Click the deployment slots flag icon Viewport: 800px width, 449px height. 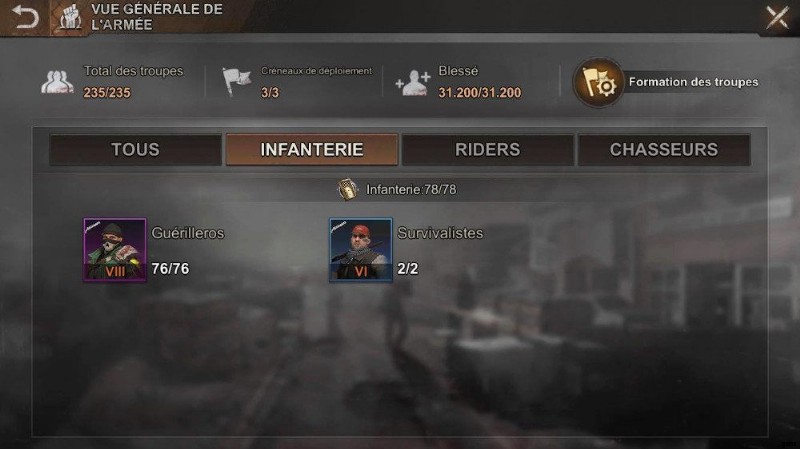(x=237, y=82)
